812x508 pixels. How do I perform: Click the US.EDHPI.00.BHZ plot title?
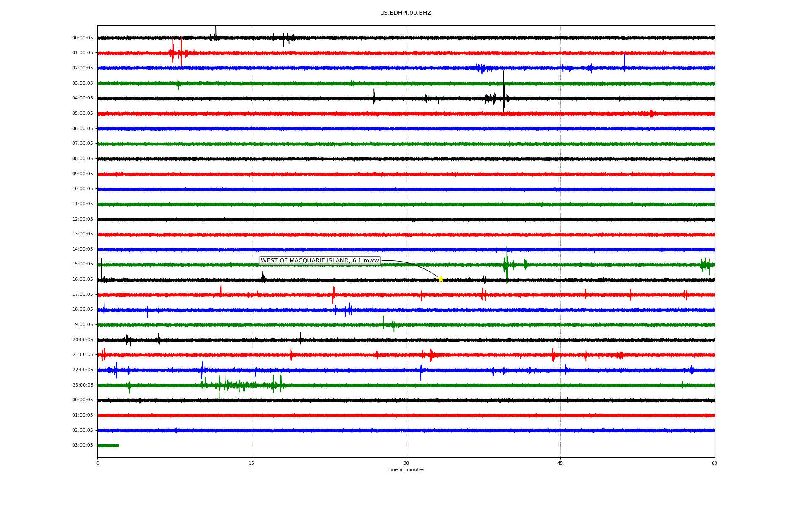click(x=406, y=13)
